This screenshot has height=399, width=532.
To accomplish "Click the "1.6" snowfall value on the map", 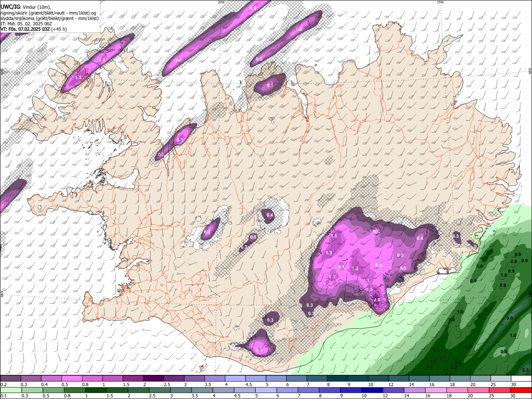I will pyautogui.click(x=333, y=236).
